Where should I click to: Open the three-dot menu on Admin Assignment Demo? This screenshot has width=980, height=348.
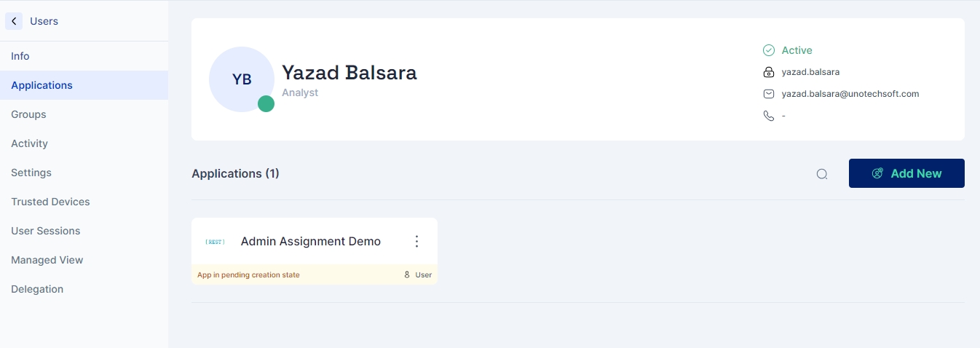(x=417, y=241)
